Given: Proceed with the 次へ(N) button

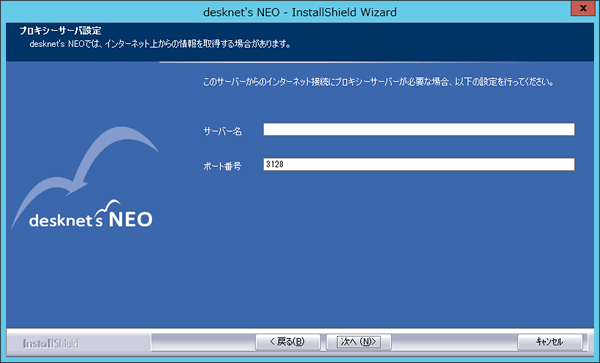Looking at the screenshot, I should tap(359, 342).
